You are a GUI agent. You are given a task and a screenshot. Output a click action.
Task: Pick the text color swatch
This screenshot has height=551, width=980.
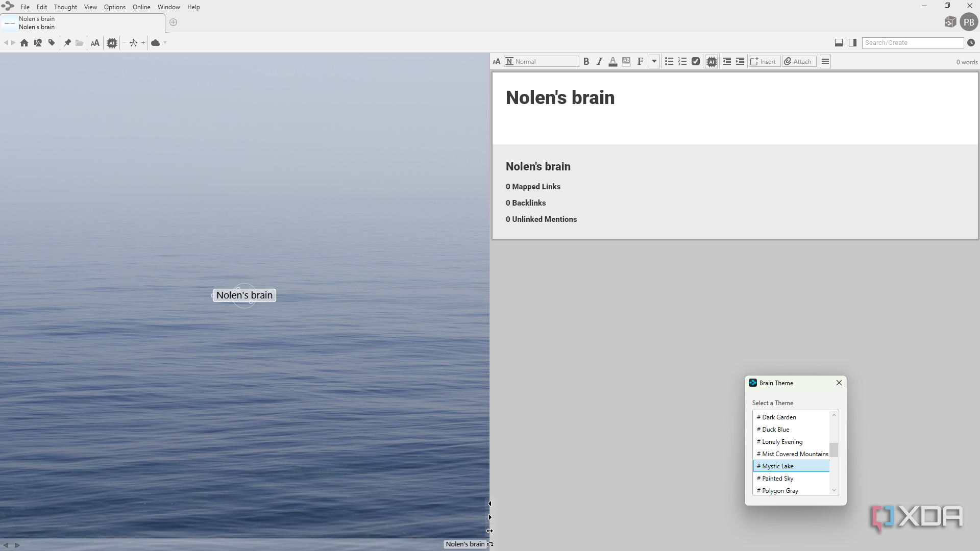[x=613, y=62]
